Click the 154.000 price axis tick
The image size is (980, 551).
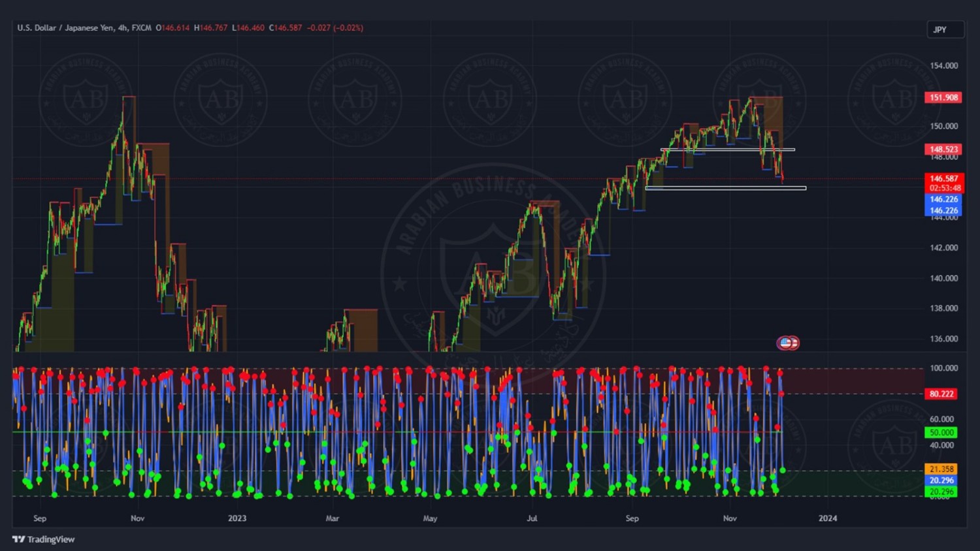click(x=943, y=66)
